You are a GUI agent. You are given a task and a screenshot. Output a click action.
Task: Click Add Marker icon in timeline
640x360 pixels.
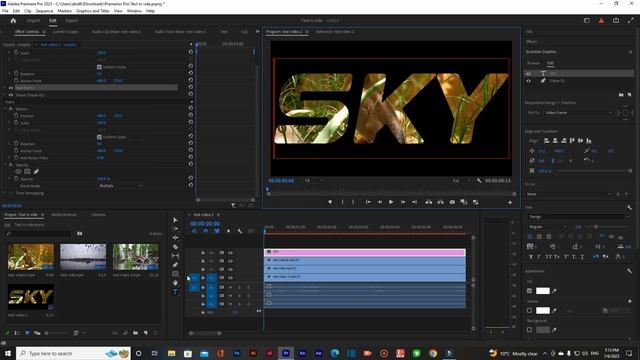tap(228, 231)
